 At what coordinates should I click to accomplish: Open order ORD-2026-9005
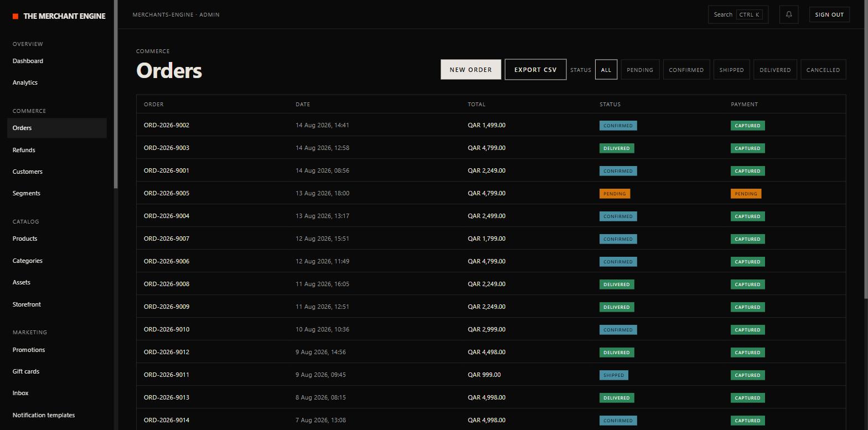pyautogui.click(x=166, y=193)
